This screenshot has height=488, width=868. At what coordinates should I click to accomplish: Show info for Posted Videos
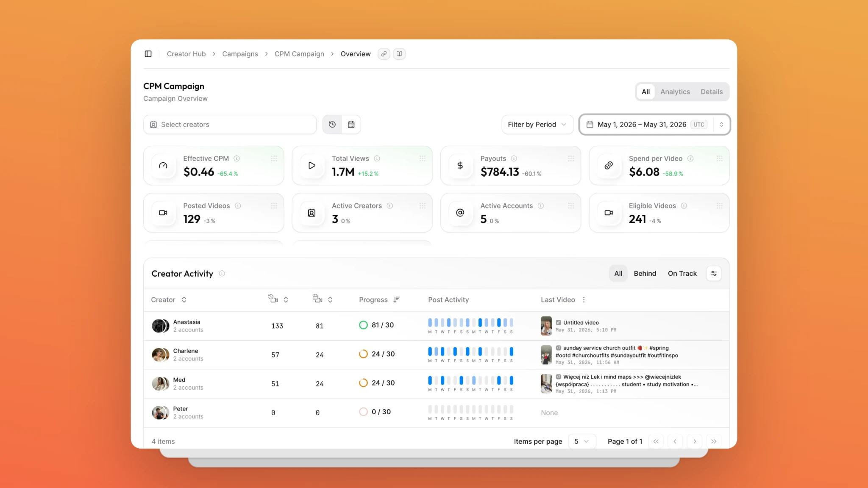point(238,206)
